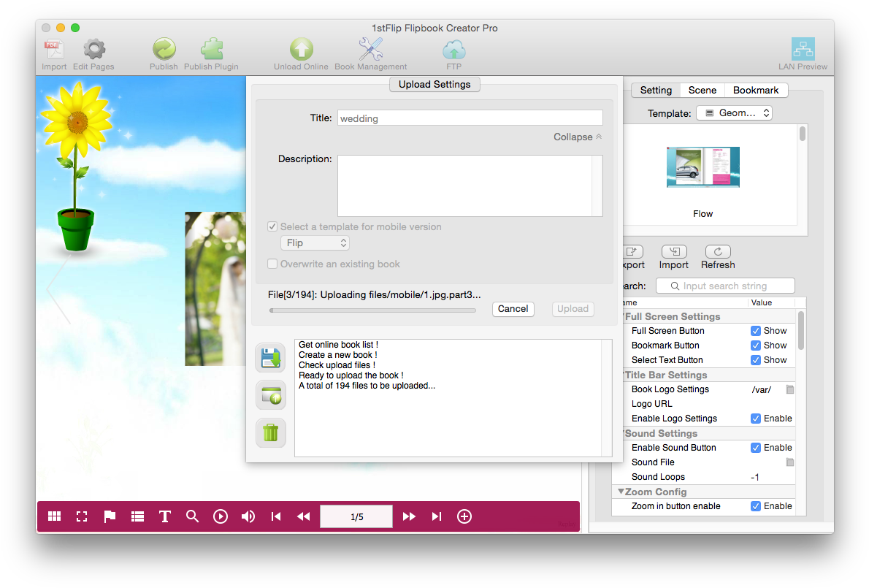Click the disabled Upload button
This screenshot has height=588, width=869.
coord(573,309)
